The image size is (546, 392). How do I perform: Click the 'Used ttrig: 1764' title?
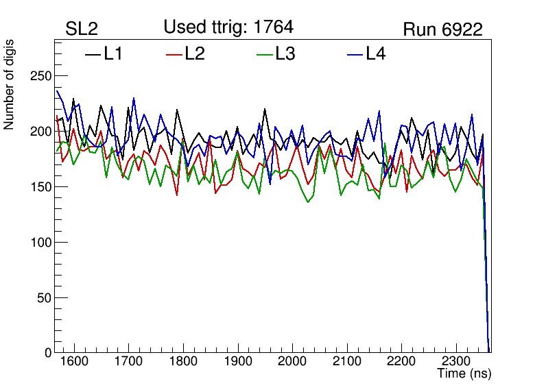pyautogui.click(x=228, y=27)
